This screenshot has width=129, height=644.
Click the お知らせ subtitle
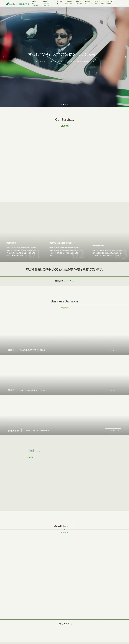(30, 457)
